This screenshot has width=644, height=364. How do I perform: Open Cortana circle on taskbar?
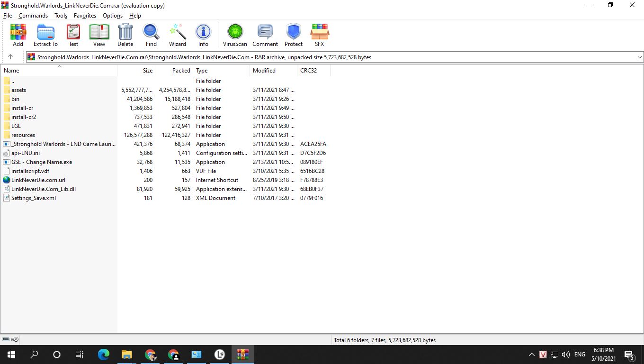pos(57,355)
